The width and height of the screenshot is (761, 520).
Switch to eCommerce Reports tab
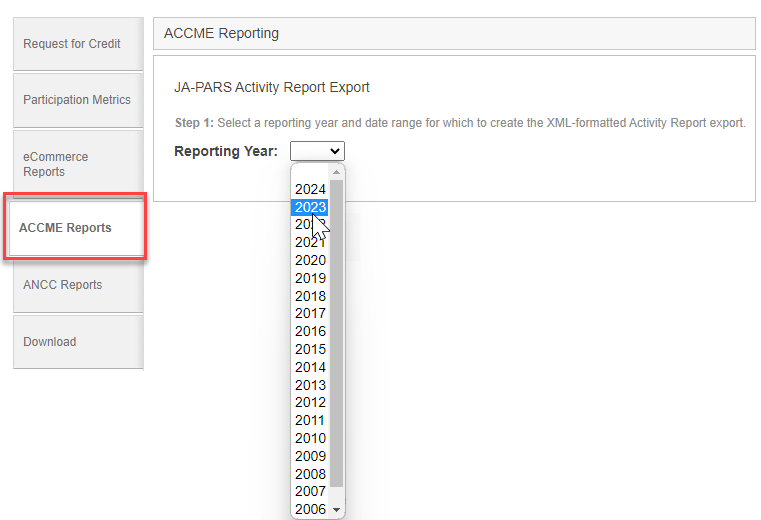[x=78, y=164]
